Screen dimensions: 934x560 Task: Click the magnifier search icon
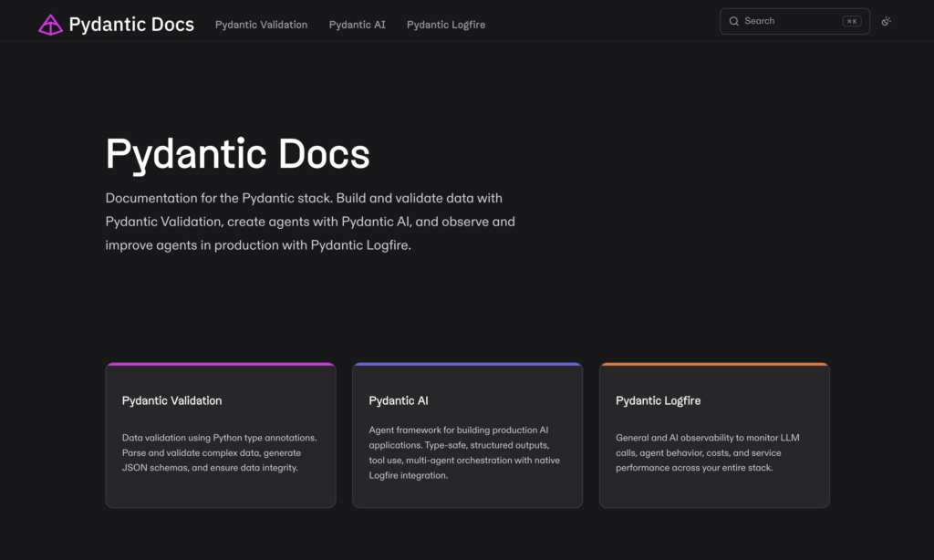[734, 21]
